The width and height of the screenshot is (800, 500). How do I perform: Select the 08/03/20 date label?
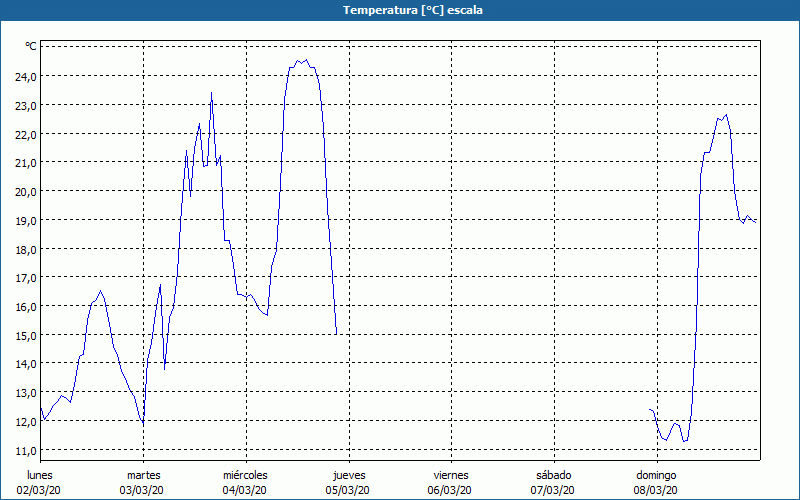[x=656, y=490]
